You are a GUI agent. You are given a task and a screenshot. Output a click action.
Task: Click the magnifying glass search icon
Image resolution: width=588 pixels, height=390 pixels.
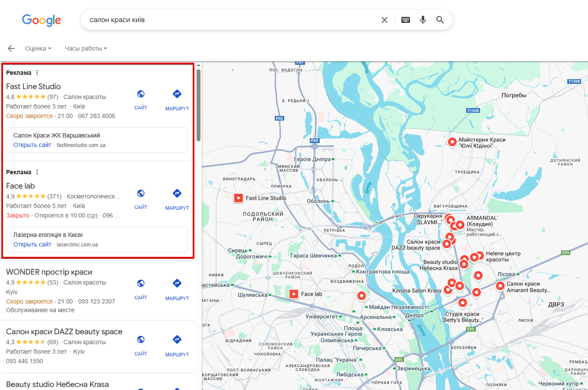(440, 19)
